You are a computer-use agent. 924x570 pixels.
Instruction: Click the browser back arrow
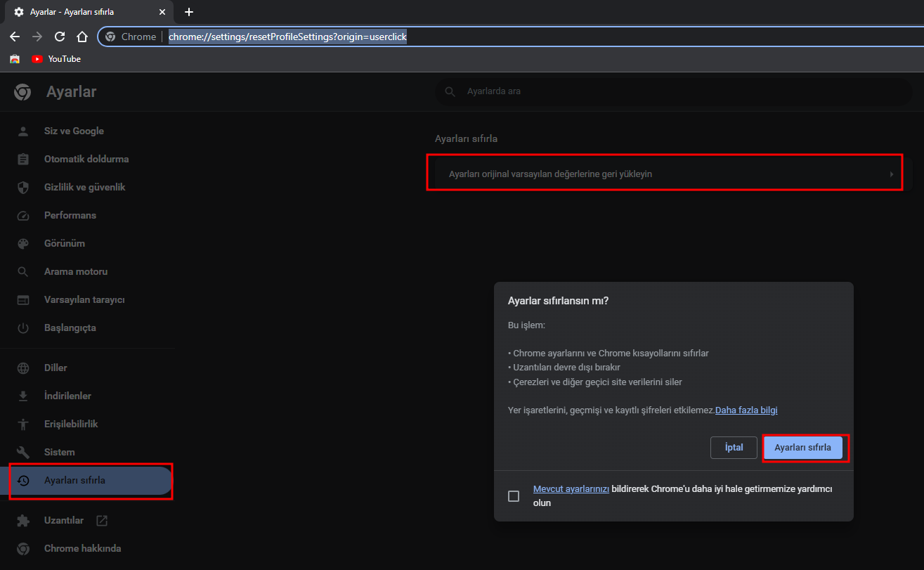point(15,37)
